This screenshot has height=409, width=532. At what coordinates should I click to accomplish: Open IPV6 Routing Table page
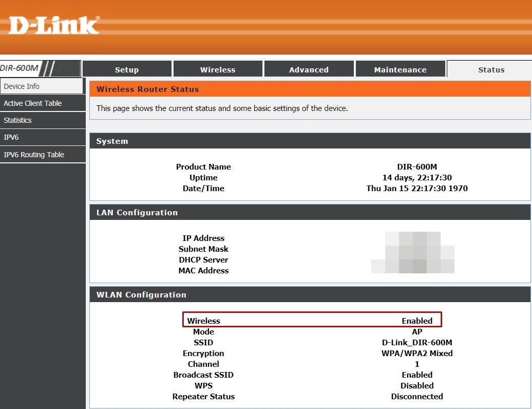click(43, 155)
